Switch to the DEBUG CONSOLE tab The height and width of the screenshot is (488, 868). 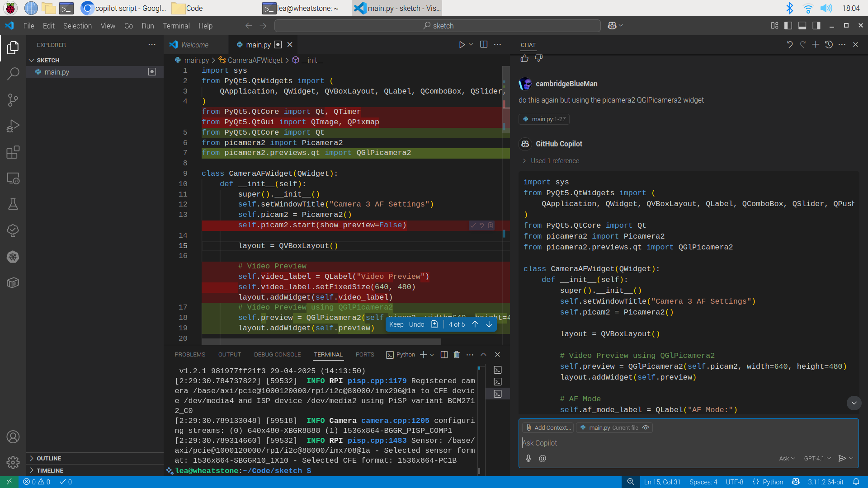coord(277,355)
